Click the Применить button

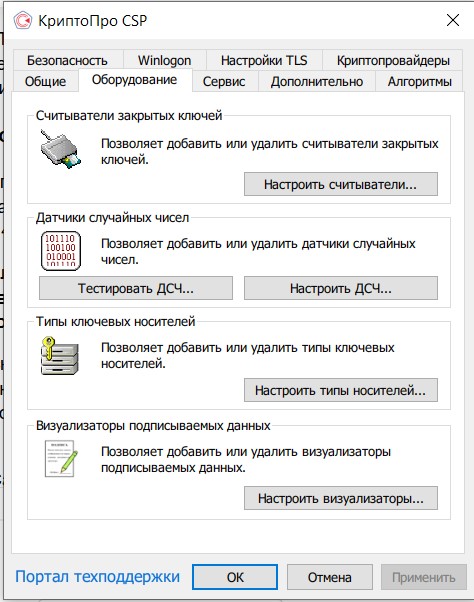[x=424, y=577]
